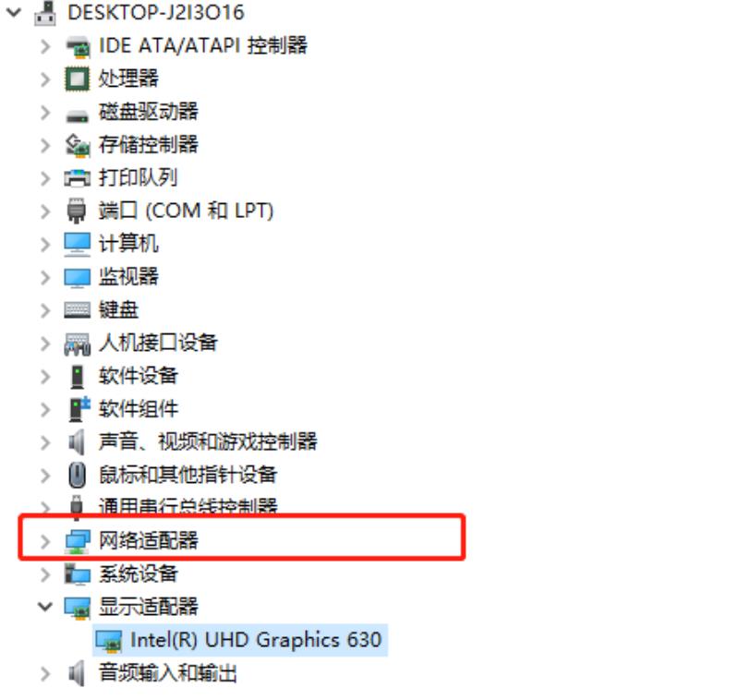Select the 系统设备 label

(138, 573)
